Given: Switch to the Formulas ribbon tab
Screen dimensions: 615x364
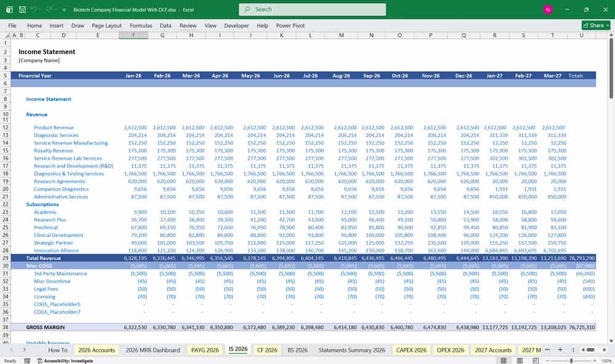Looking at the screenshot, I should click(x=141, y=25).
